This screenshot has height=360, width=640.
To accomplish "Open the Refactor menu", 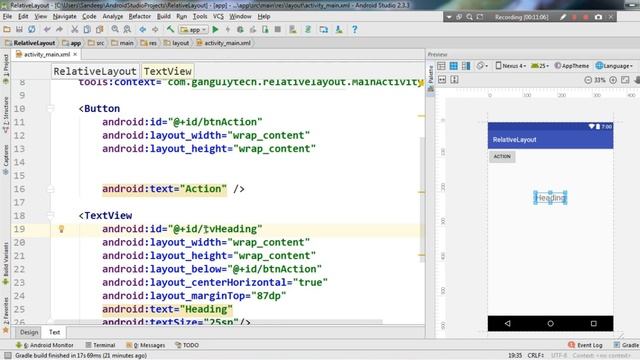I will click(140, 16).
